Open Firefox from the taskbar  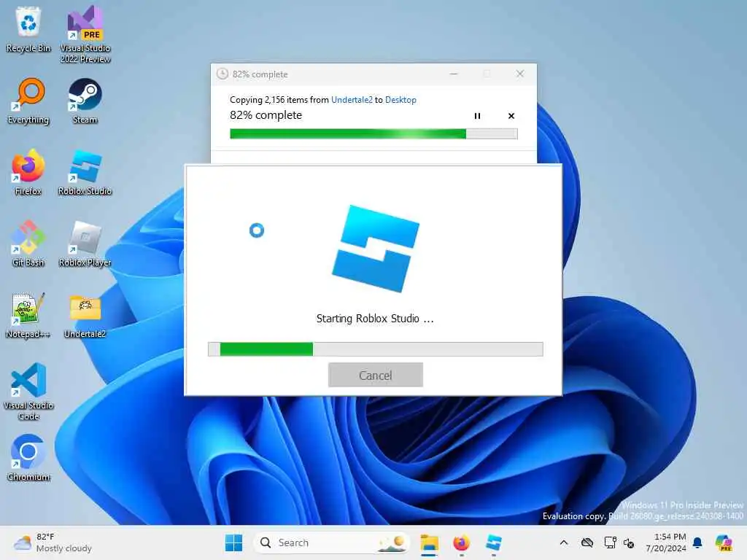[461, 542]
